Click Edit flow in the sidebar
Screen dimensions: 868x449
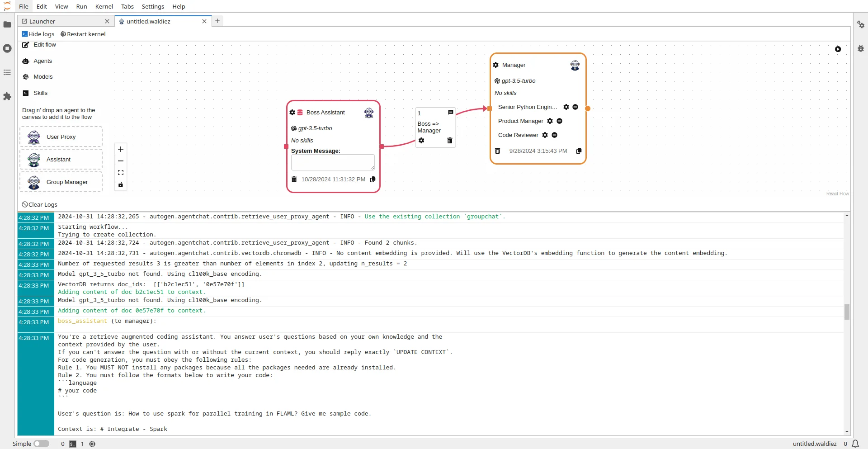click(x=39, y=45)
